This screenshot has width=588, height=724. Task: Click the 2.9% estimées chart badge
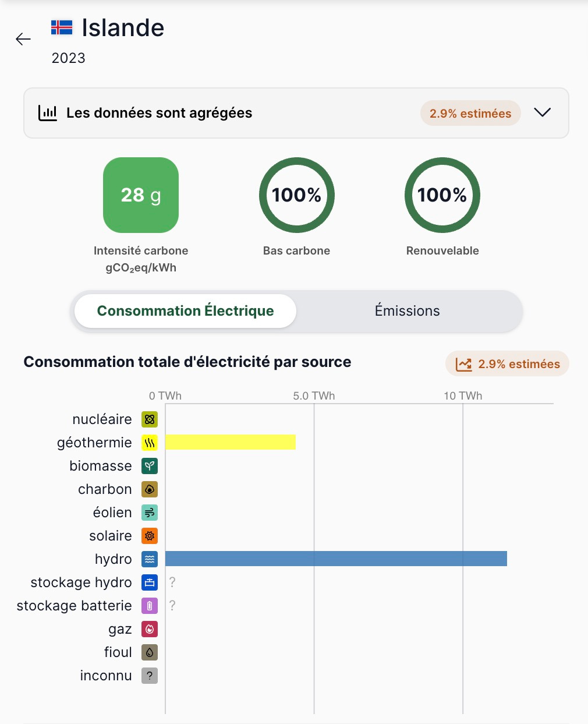point(507,364)
